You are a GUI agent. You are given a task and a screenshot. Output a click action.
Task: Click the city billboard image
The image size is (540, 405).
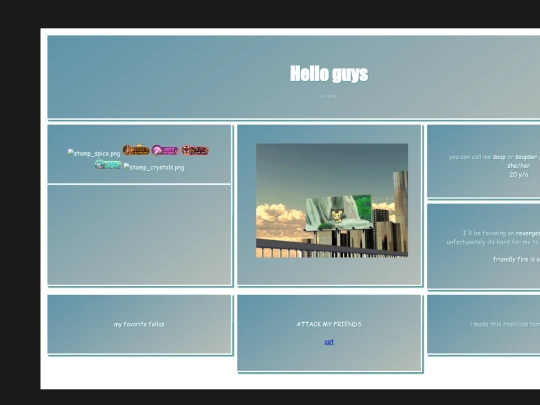coord(332,200)
